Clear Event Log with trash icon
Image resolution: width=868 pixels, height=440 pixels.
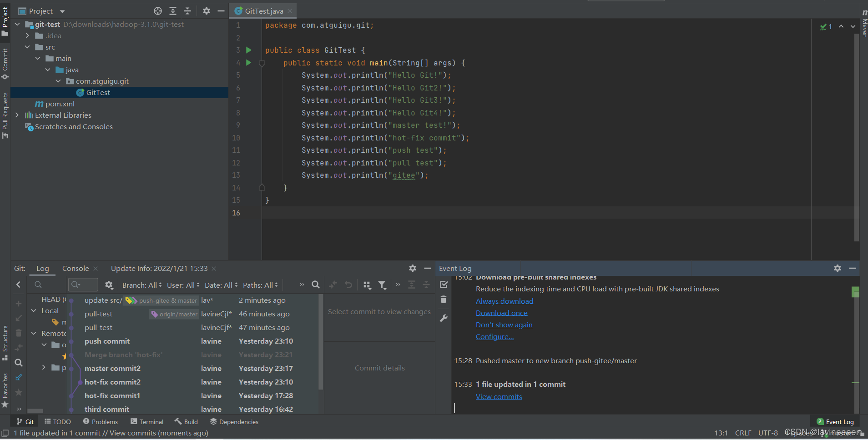[444, 300]
